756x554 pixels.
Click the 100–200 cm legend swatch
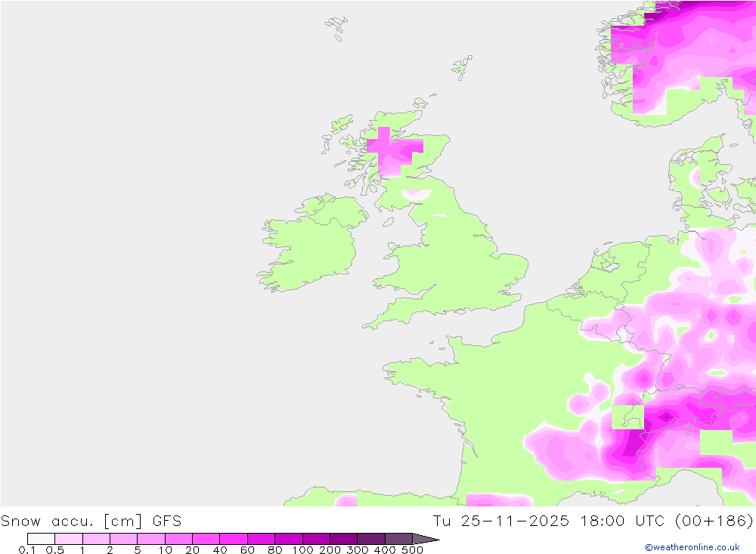316,539
